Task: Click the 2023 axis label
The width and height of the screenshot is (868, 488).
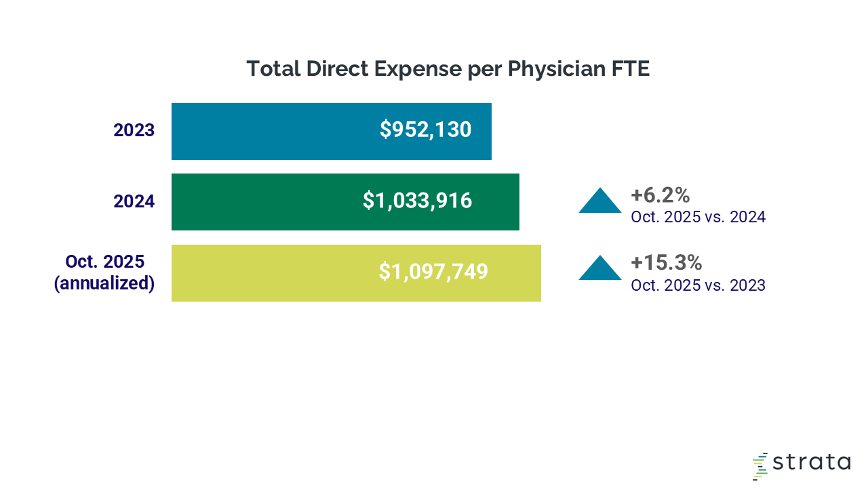Action: [134, 131]
